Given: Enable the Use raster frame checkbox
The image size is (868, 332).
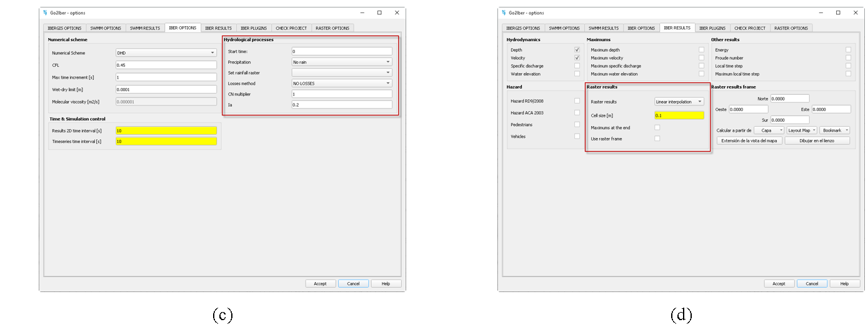Looking at the screenshot, I should (x=657, y=139).
